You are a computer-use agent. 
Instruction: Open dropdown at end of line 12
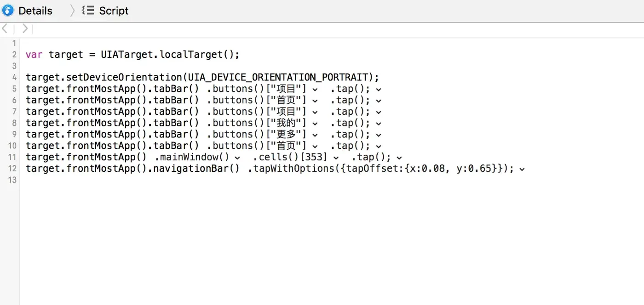(522, 169)
